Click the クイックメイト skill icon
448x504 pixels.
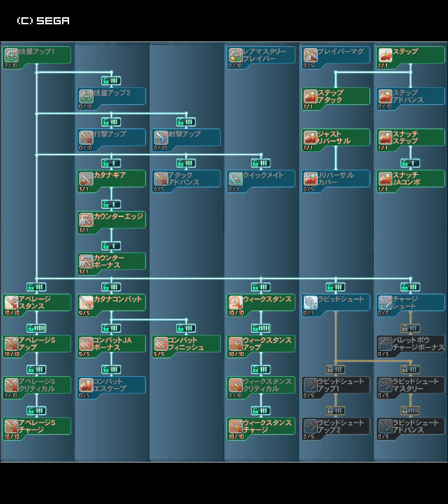236,179
